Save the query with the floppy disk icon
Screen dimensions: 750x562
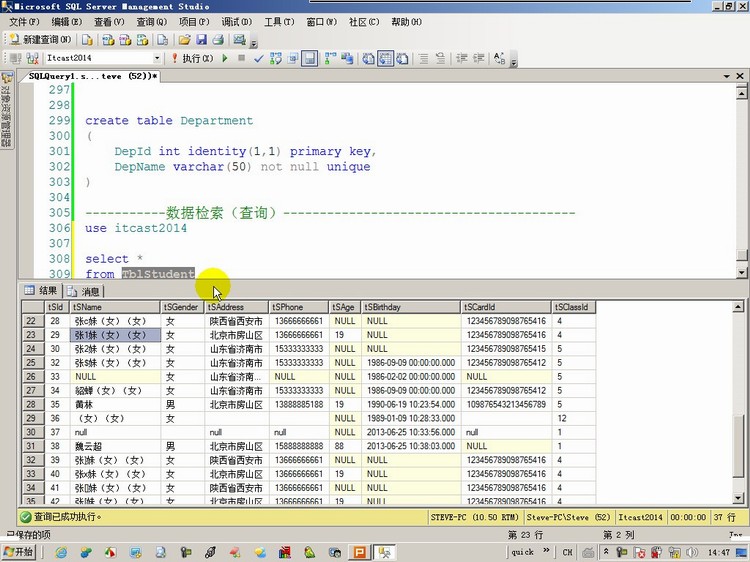(x=201, y=40)
